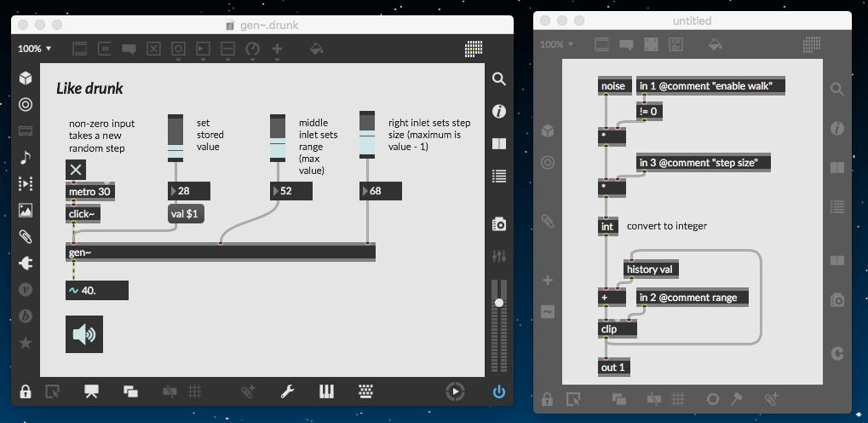The image size is (868, 423).
Task: Click the in 3 @comment "step size" object
Action: tap(704, 162)
